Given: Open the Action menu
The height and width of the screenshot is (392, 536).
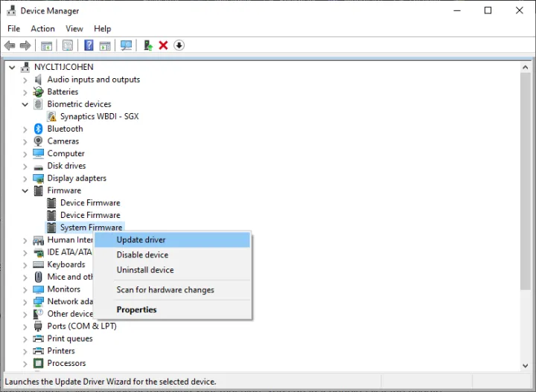Looking at the screenshot, I should (42, 28).
